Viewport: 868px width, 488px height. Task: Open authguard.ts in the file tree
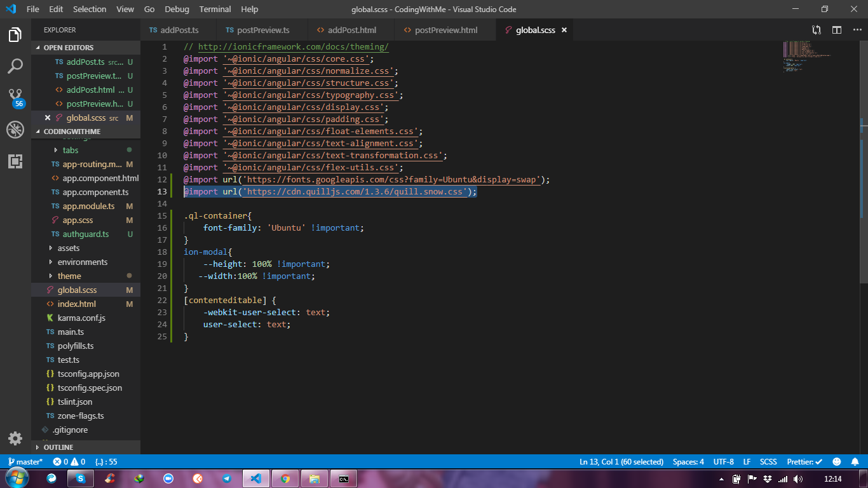pyautogui.click(x=86, y=234)
